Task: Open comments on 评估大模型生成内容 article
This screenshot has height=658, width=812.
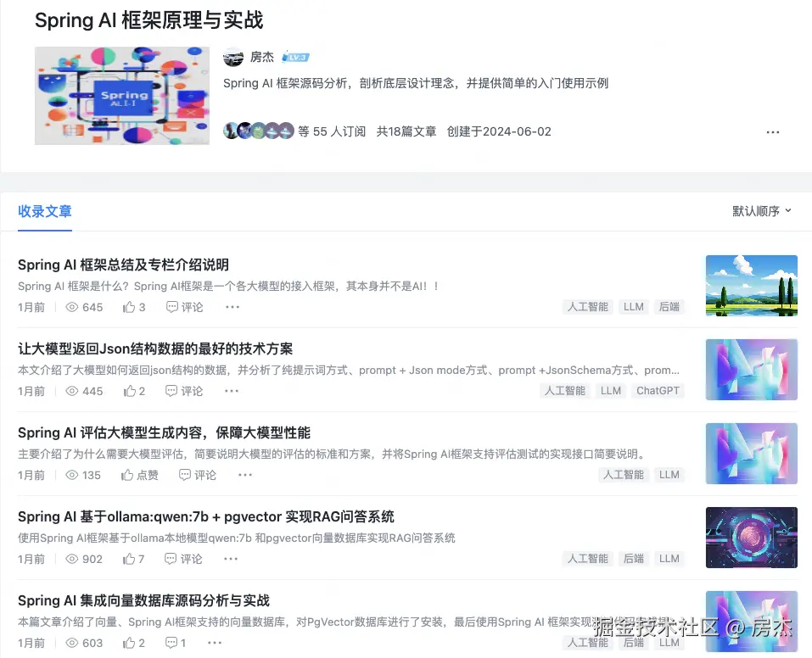Action: (198, 475)
